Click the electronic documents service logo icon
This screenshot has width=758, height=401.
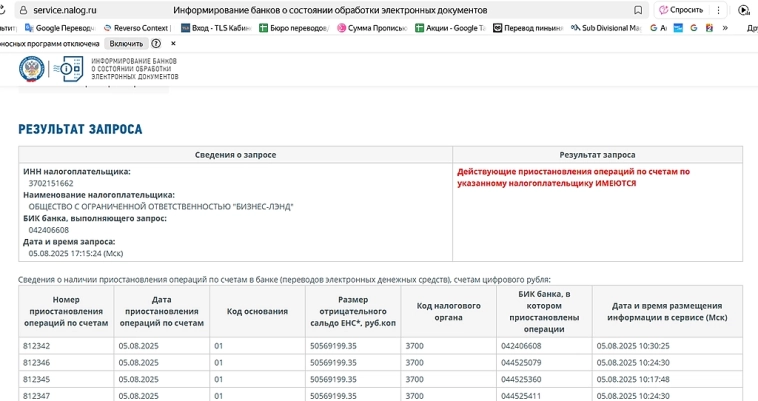(68, 69)
